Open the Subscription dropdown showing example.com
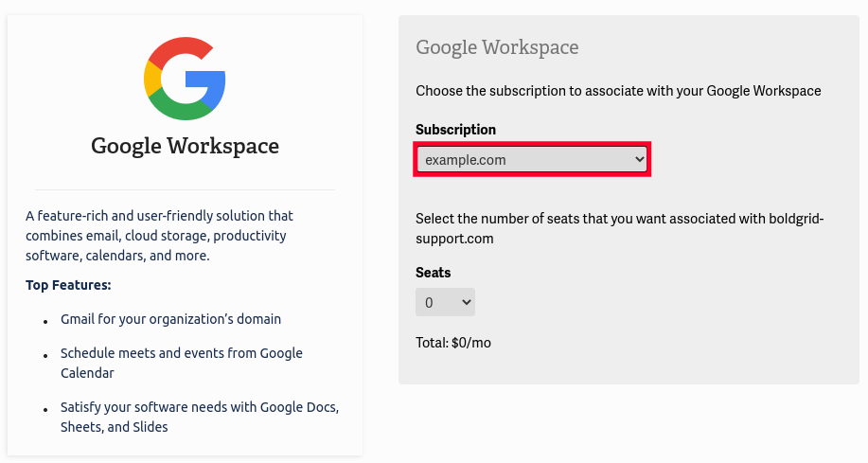Viewport: 868px width, 463px height. pos(531,160)
